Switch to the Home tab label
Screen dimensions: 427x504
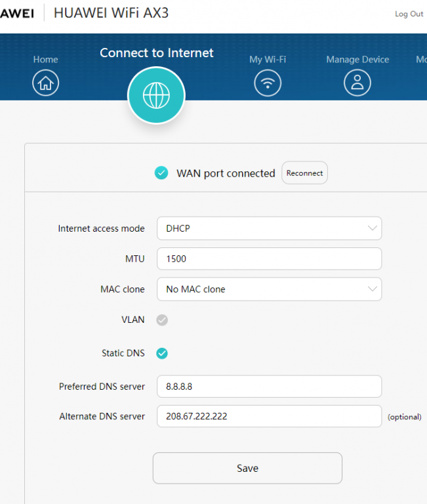[45, 60]
